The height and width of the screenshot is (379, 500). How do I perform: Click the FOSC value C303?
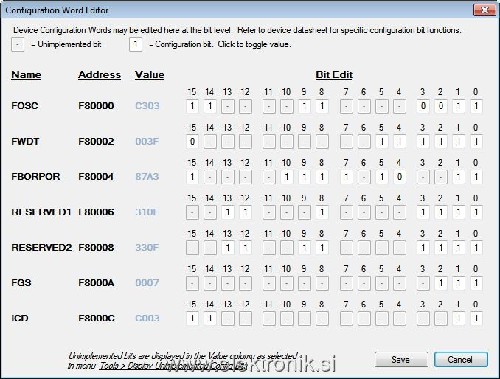[147, 106]
